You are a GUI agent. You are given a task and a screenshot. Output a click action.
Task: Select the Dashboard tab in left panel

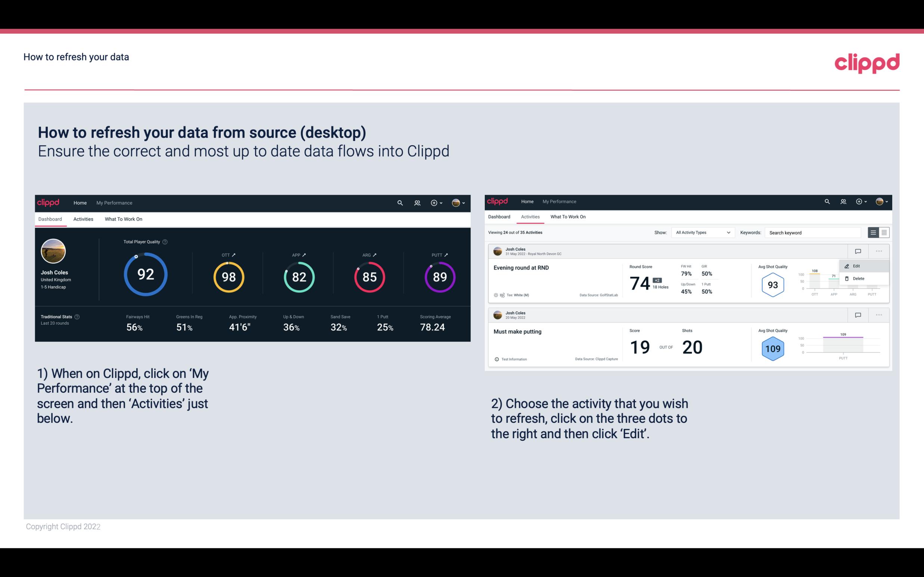coord(50,219)
